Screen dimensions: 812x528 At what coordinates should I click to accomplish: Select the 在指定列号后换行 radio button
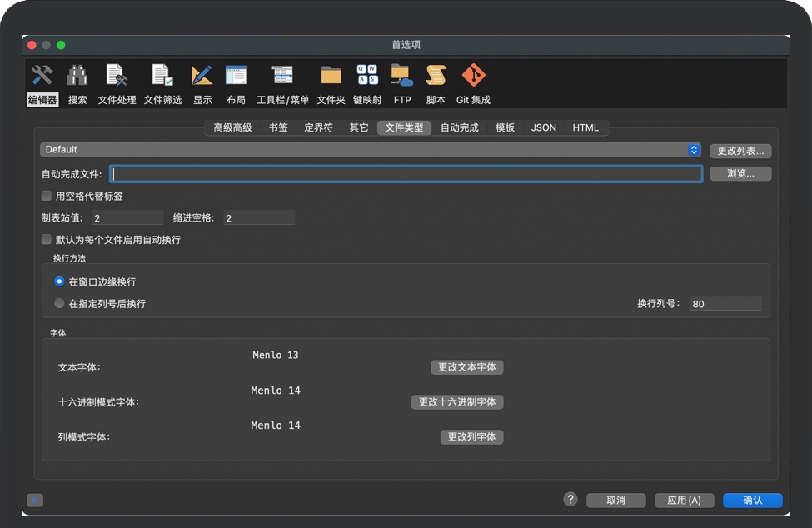tap(59, 304)
